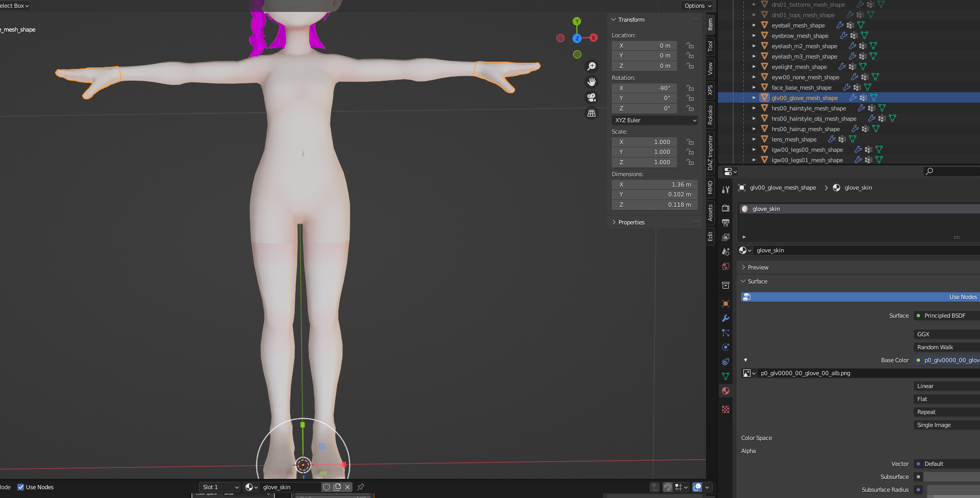The height and width of the screenshot is (498, 980).
Task: Open the Object properties tab icon
Action: (x=726, y=304)
